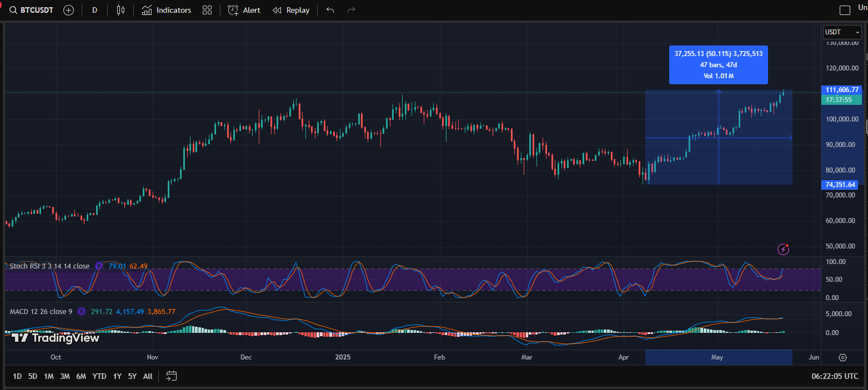
Task: Click the 74,351.64 price axis label
Action: tap(840, 185)
